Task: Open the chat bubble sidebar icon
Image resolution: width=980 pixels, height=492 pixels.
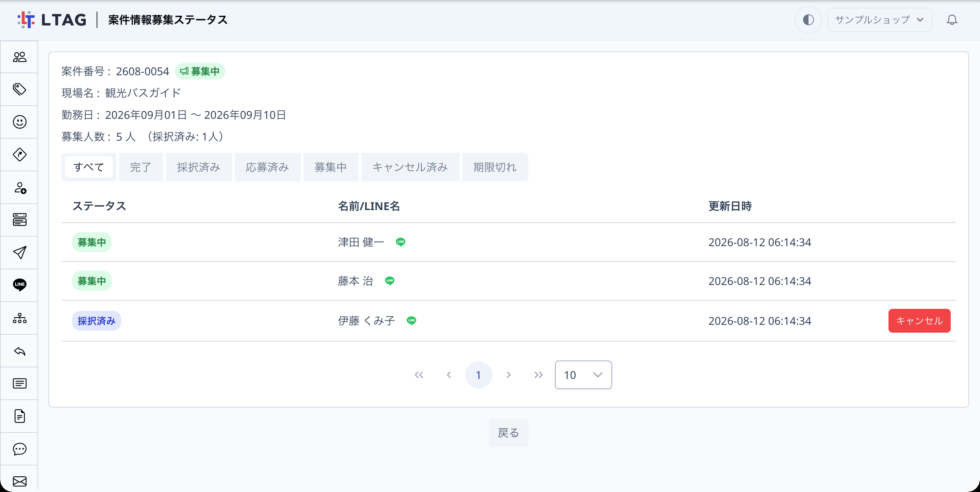Action: tap(19, 449)
